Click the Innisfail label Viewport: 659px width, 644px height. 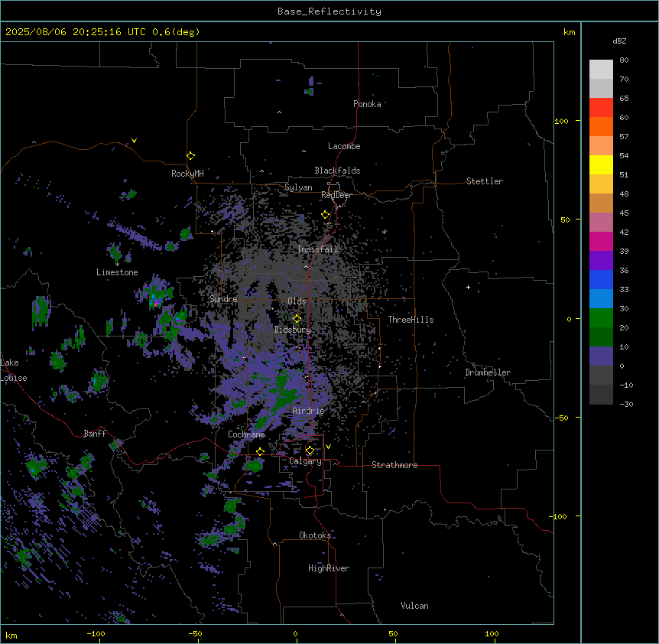[x=317, y=249]
